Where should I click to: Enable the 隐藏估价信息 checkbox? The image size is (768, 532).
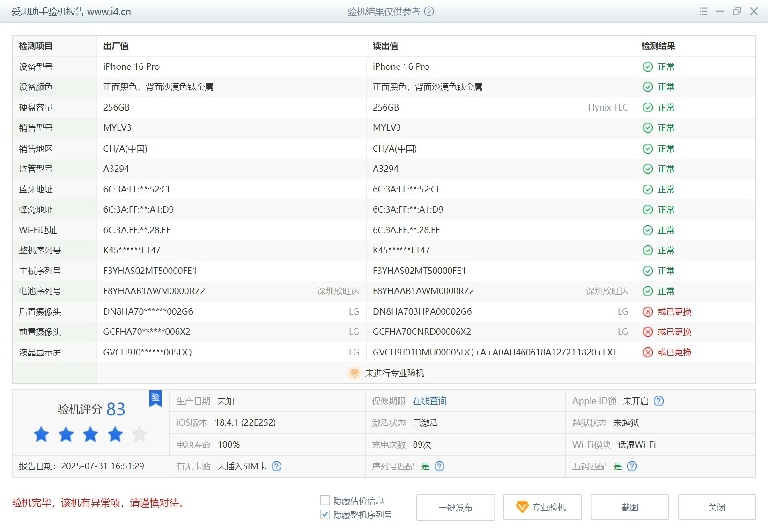325,501
